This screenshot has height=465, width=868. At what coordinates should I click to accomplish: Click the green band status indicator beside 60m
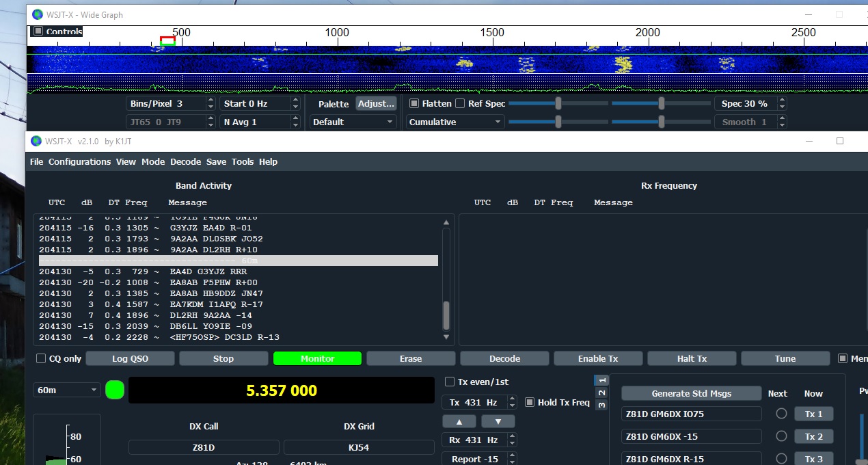[x=115, y=390]
